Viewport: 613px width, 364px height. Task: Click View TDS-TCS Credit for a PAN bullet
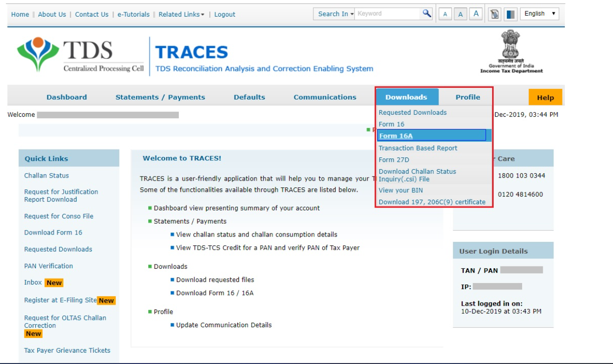pyautogui.click(x=268, y=248)
